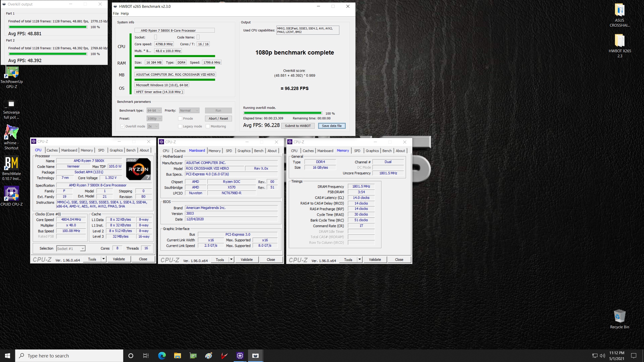Open Task View in taskbar
The image size is (644, 362).
tap(146, 356)
